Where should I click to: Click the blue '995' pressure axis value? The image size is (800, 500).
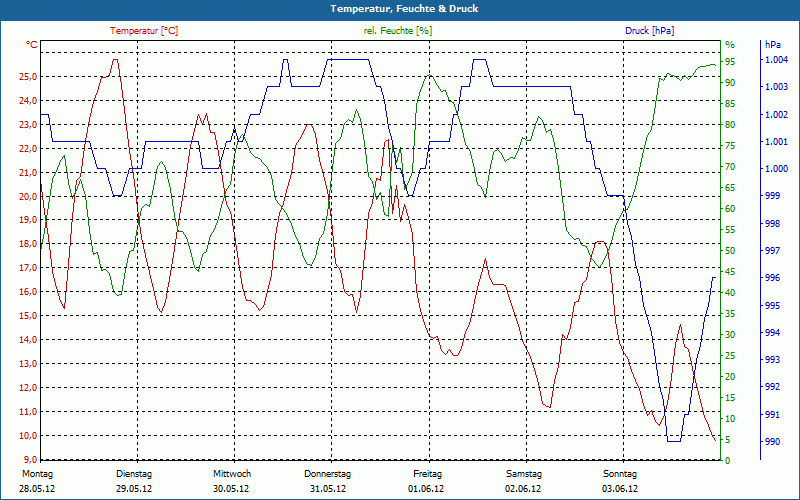pos(772,306)
